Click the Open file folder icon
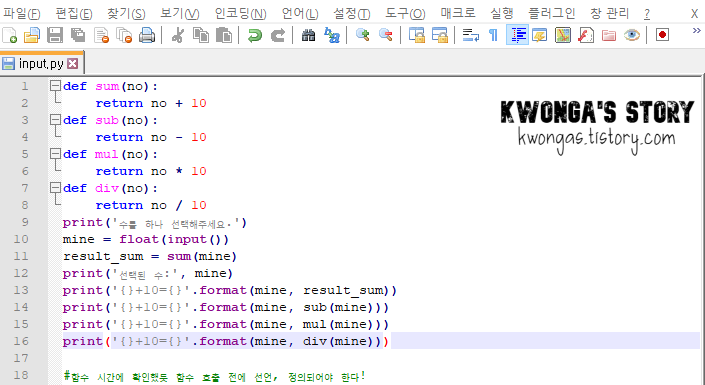Screen dimensions: 705x385 [31, 35]
